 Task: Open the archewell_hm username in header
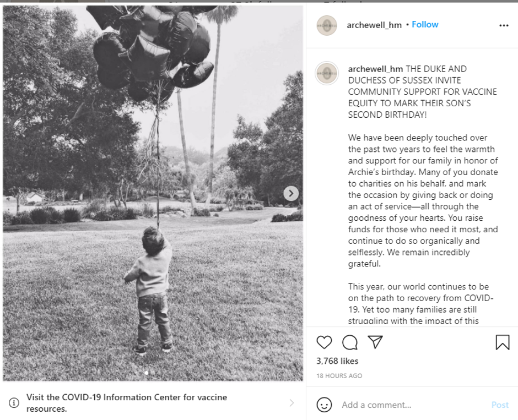[374, 25]
